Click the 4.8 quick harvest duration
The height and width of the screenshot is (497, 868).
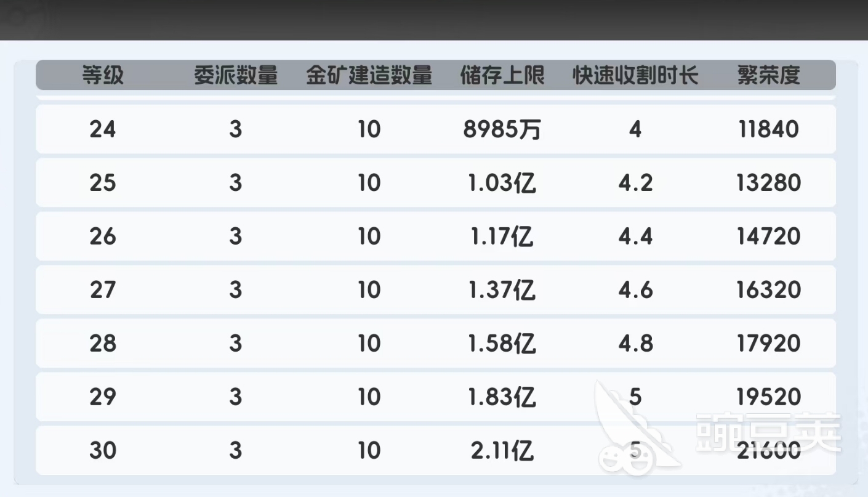tap(635, 344)
